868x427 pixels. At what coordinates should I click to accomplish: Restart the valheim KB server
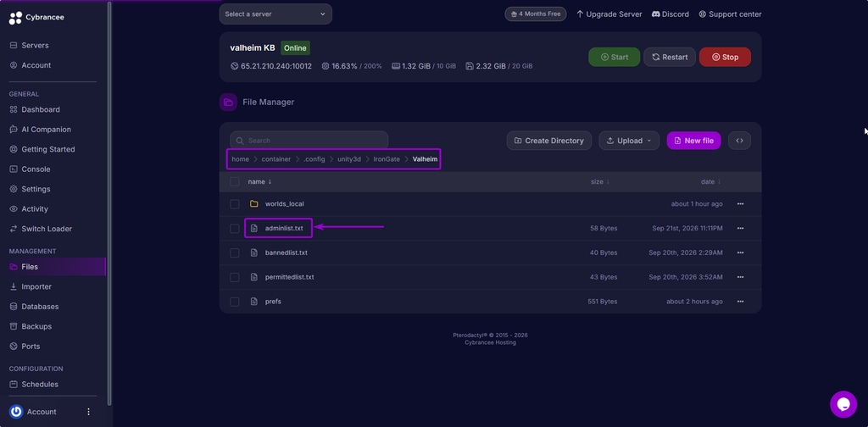pos(670,57)
